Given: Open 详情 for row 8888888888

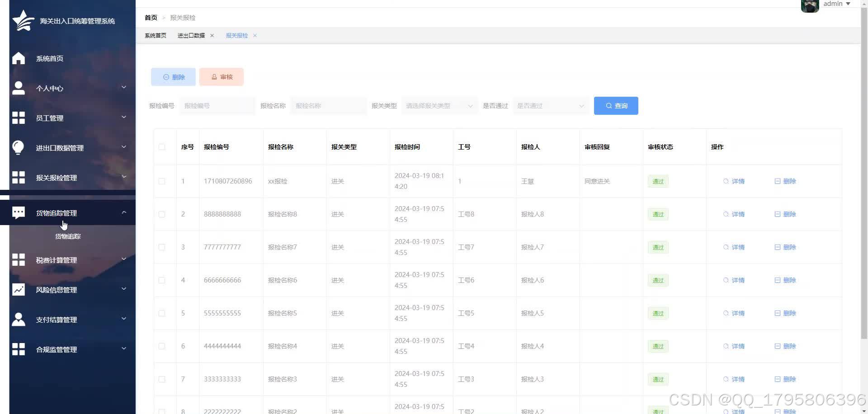Looking at the screenshot, I should 734,214.
